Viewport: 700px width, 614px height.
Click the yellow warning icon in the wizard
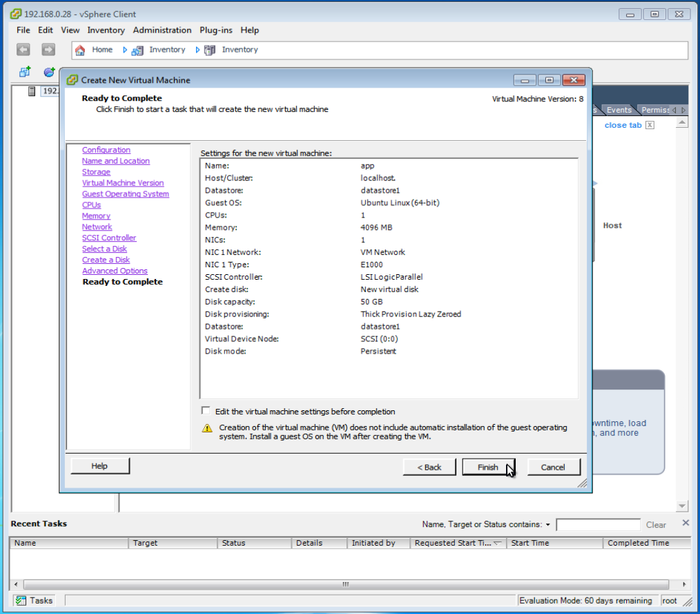pyautogui.click(x=207, y=428)
